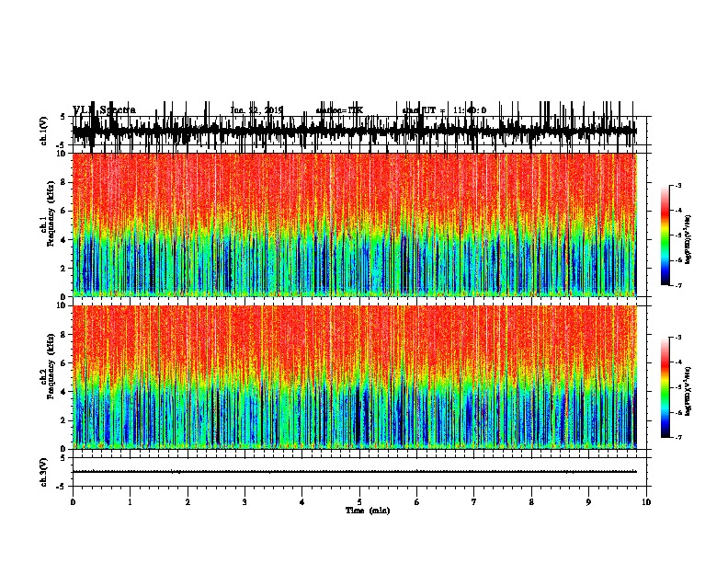Click the "2" kHz tick of ch.2 spectrogram
728x563 pixels.
(x=63, y=420)
